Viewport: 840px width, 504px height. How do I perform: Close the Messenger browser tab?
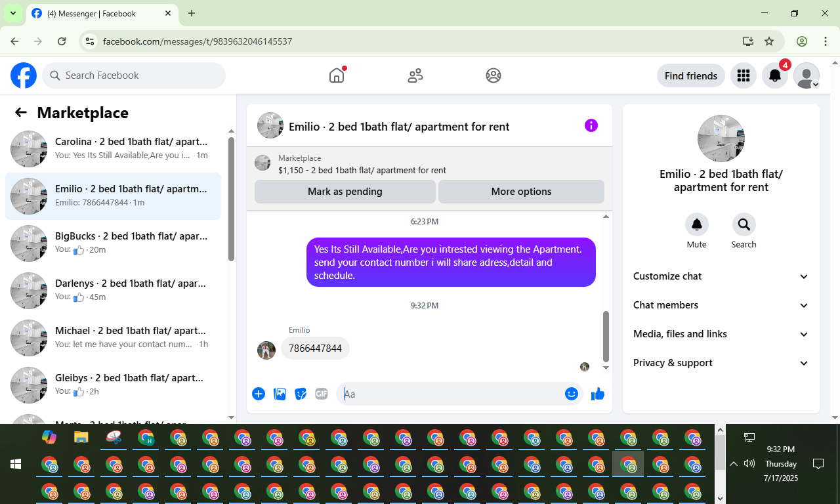168,13
